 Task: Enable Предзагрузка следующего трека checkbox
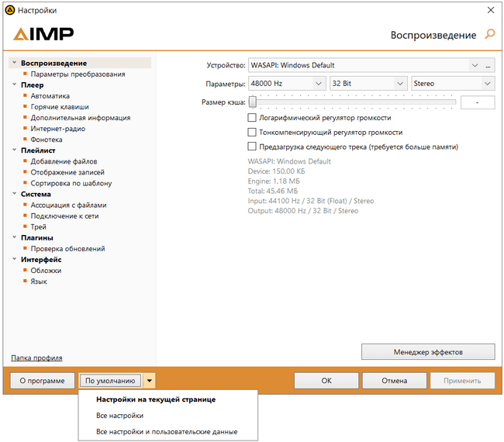pos(252,147)
